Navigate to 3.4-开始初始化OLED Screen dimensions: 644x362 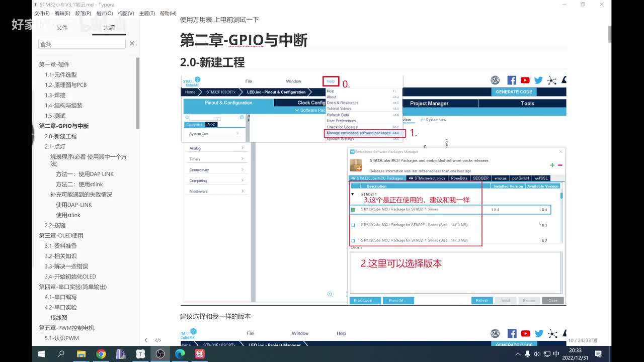70,277
